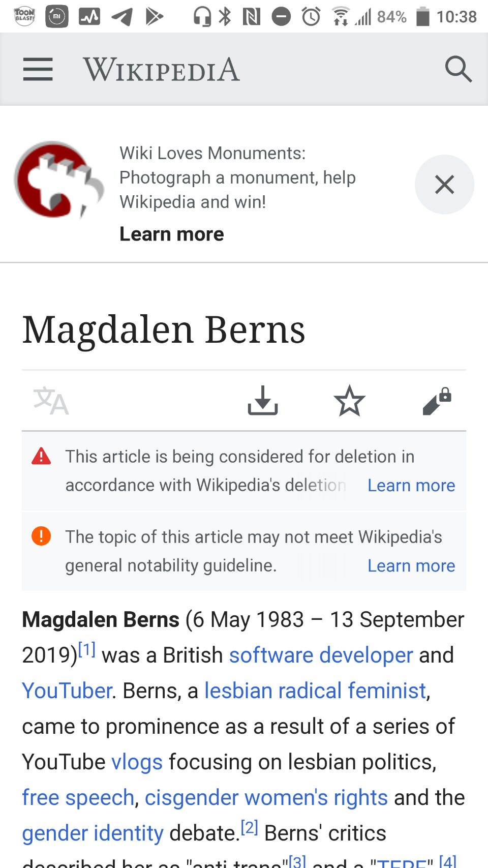Download the article with the download icon
This screenshot has height=868, width=488.
click(x=262, y=401)
